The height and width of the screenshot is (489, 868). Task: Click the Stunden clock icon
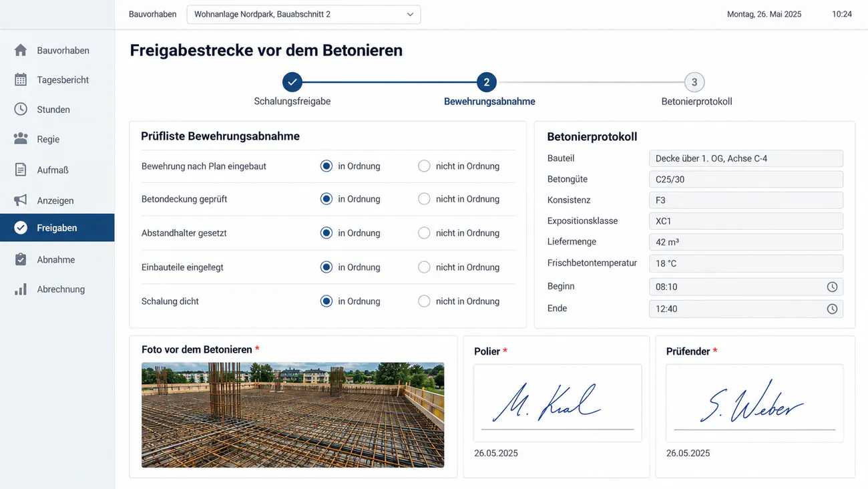point(21,109)
